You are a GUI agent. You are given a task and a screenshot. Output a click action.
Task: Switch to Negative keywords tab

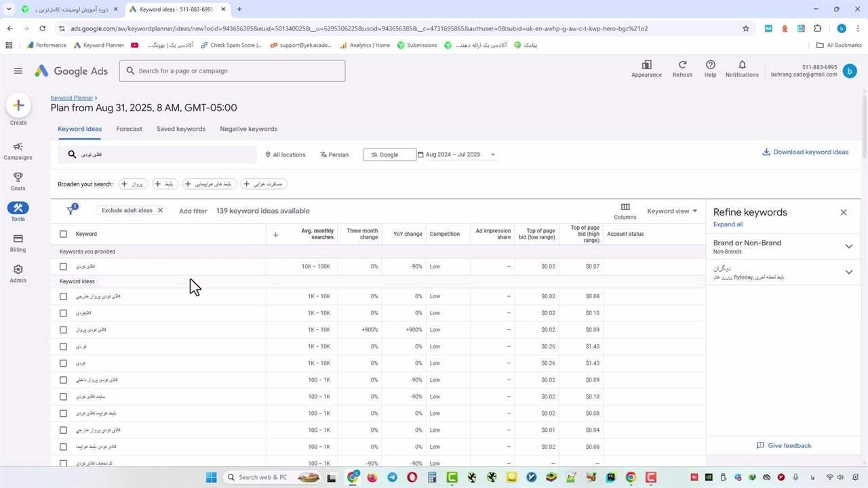[x=248, y=129]
